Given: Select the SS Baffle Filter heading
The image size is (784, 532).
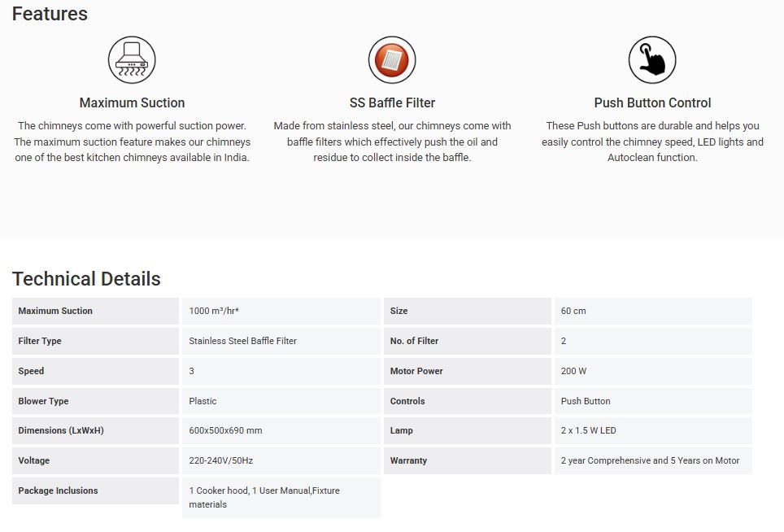Looking at the screenshot, I should point(392,102).
